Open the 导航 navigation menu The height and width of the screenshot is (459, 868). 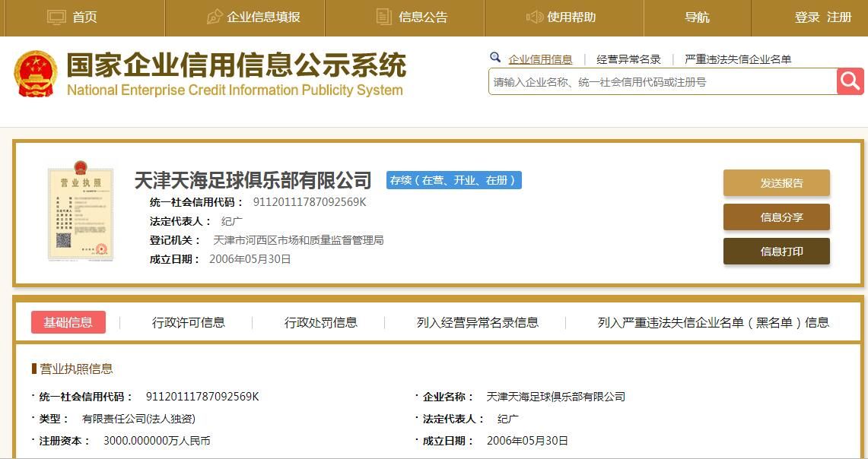click(697, 17)
